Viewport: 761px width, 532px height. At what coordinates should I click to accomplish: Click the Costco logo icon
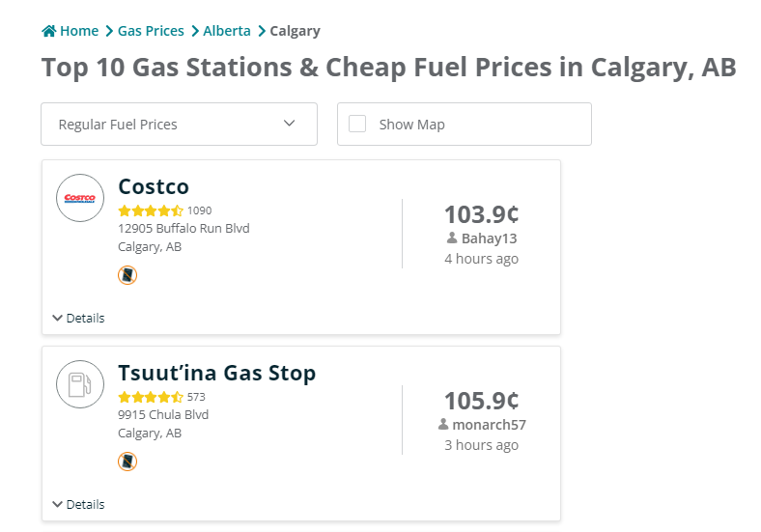tap(80, 198)
